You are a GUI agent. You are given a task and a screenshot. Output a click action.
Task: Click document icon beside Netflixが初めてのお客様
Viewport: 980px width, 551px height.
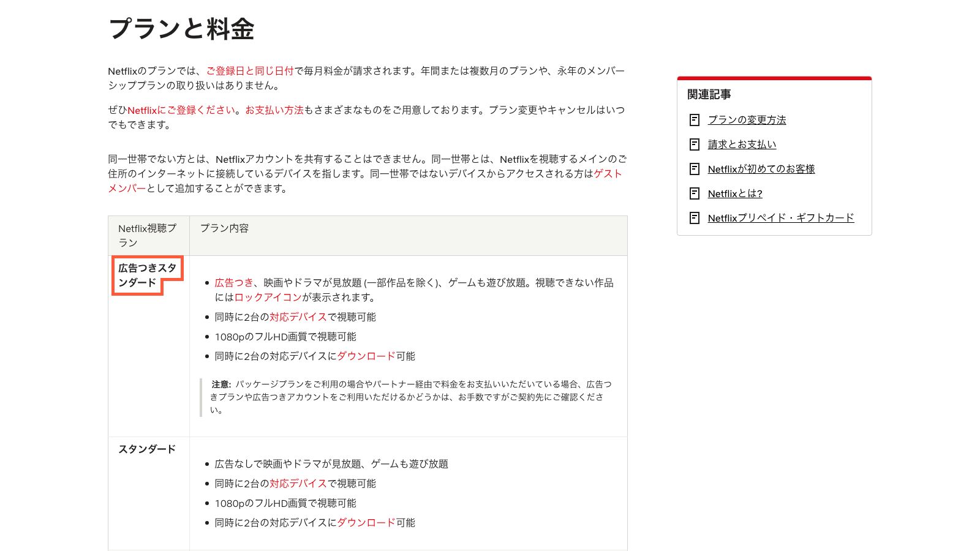pyautogui.click(x=695, y=169)
